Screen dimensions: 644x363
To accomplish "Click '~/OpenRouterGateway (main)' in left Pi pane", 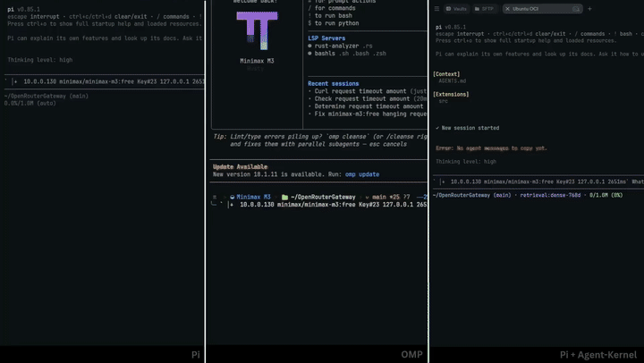I will point(46,96).
